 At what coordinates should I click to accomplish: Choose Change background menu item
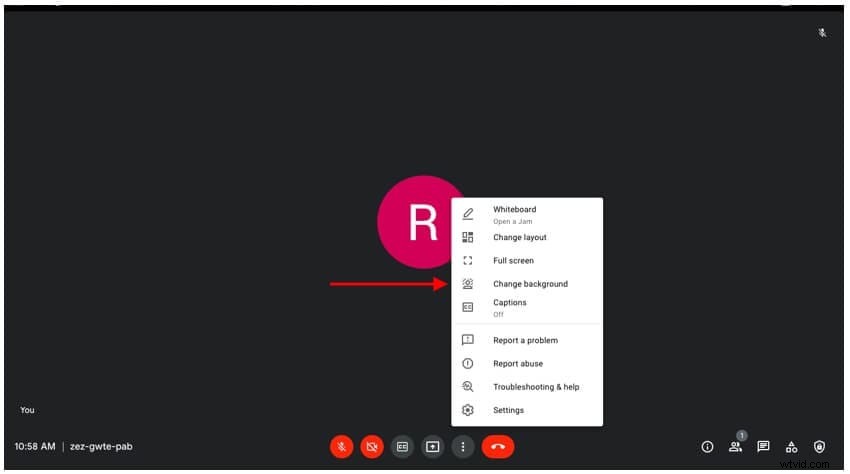[527, 284]
